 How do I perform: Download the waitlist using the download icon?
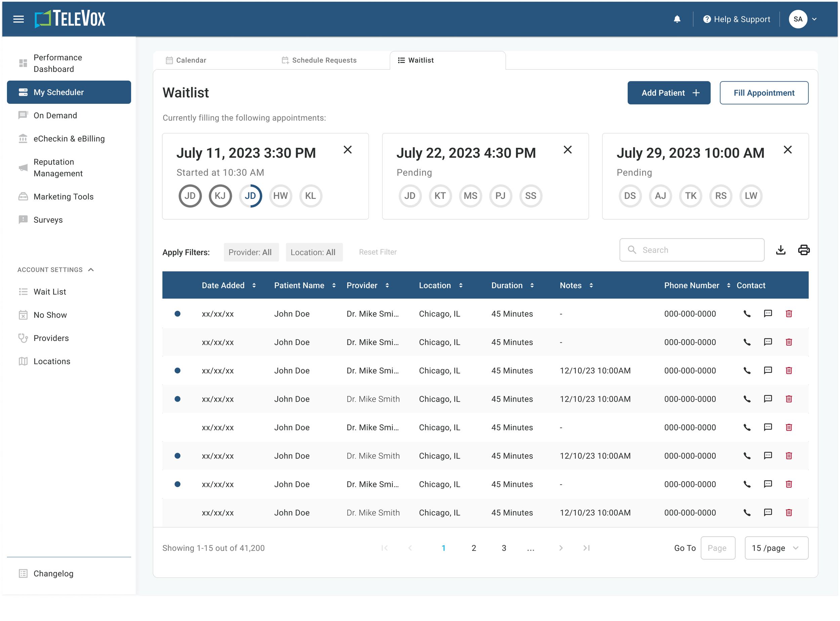pyautogui.click(x=781, y=250)
